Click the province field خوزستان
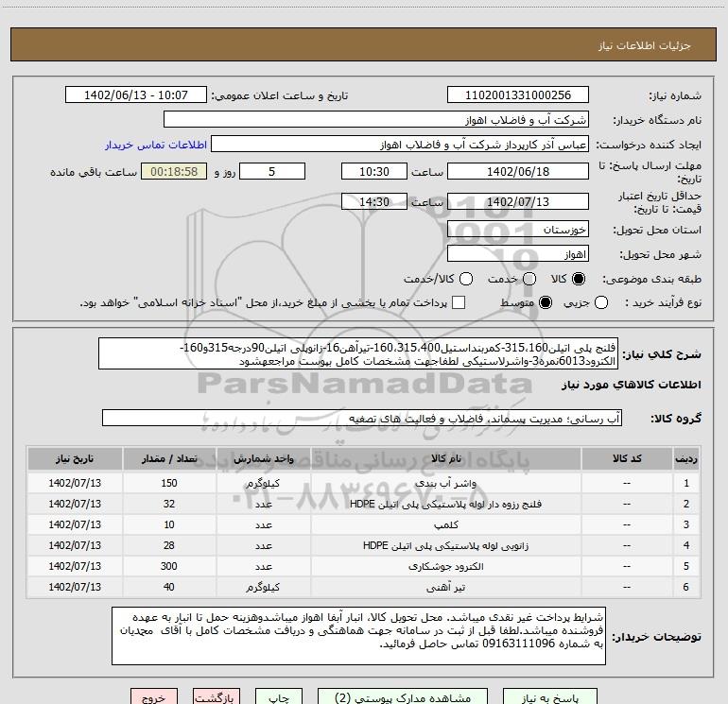728x704 pixels. pyautogui.click(x=518, y=230)
